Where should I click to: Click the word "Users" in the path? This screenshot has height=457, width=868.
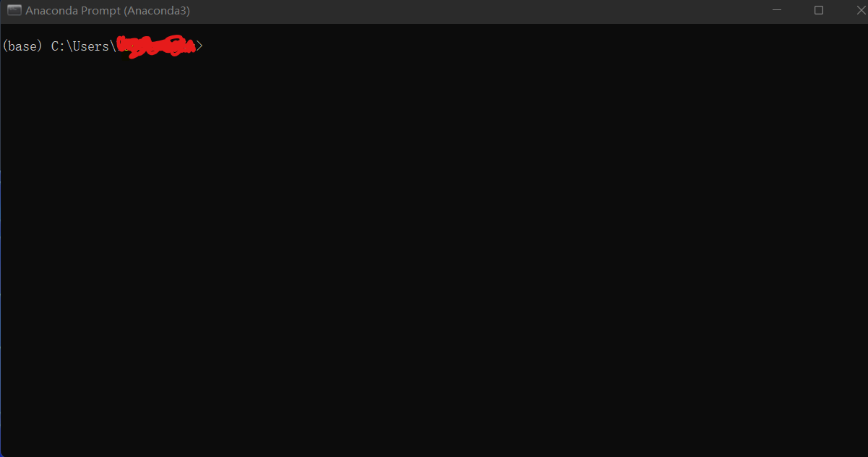(x=91, y=46)
